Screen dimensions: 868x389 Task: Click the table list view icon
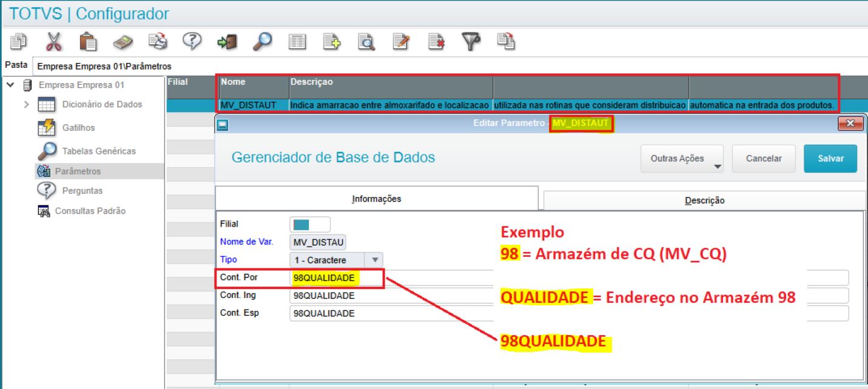click(297, 42)
